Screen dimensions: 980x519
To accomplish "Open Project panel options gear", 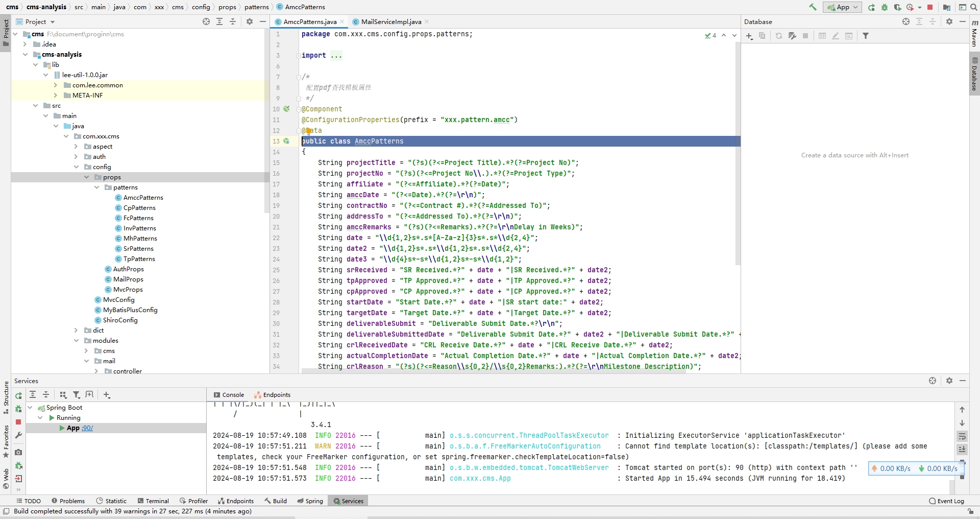I will click(x=250, y=21).
